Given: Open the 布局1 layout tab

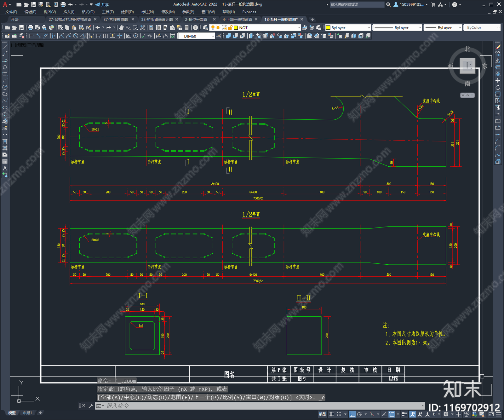Looking at the screenshot, I should point(27,413).
